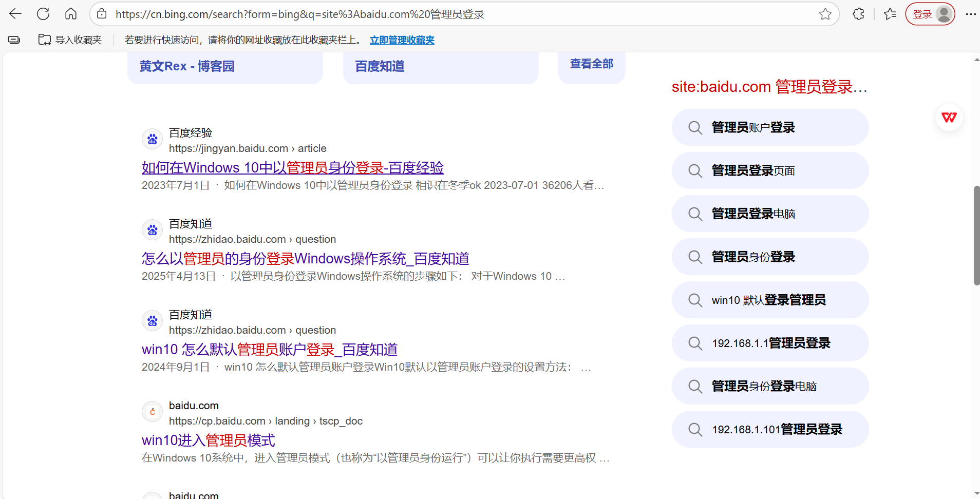Click 导入收藏夹 on favorites bar
The width and height of the screenshot is (980, 499).
point(70,40)
